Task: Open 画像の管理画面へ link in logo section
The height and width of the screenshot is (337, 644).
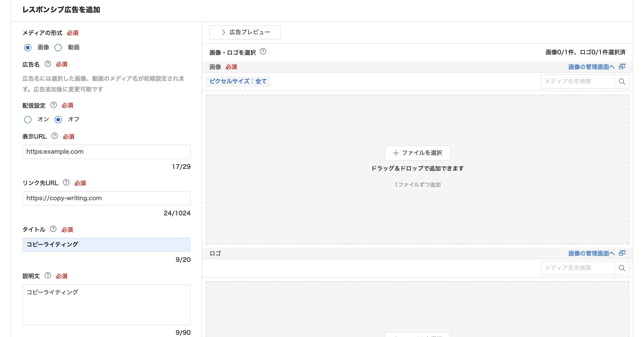Action: point(591,253)
